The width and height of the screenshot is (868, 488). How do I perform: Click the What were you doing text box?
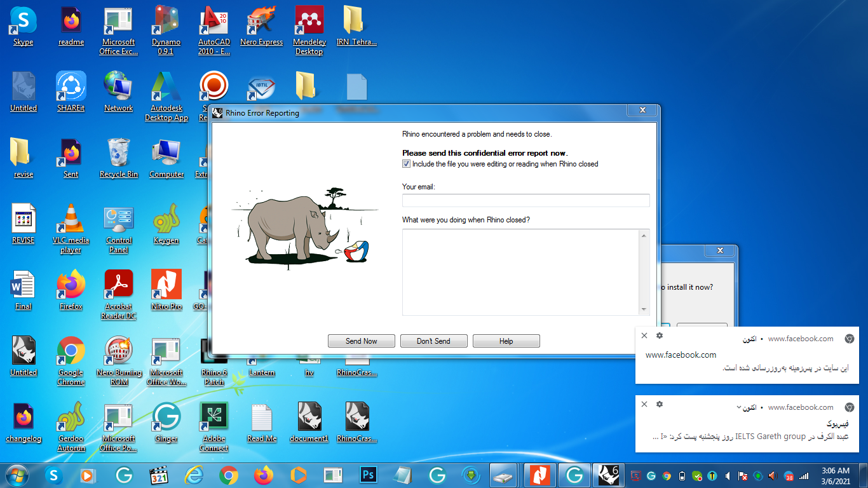tap(520, 272)
